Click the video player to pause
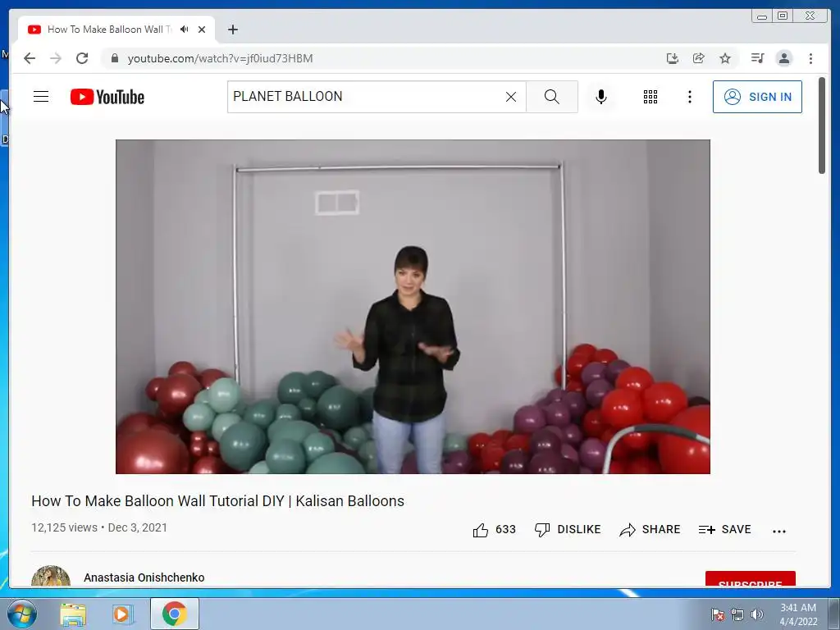The height and width of the screenshot is (630, 840). (413, 307)
